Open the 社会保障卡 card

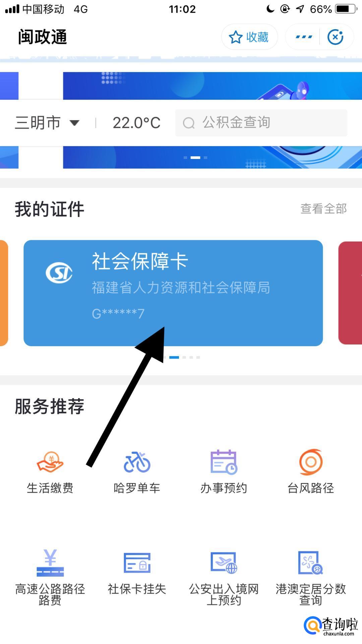click(x=173, y=293)
